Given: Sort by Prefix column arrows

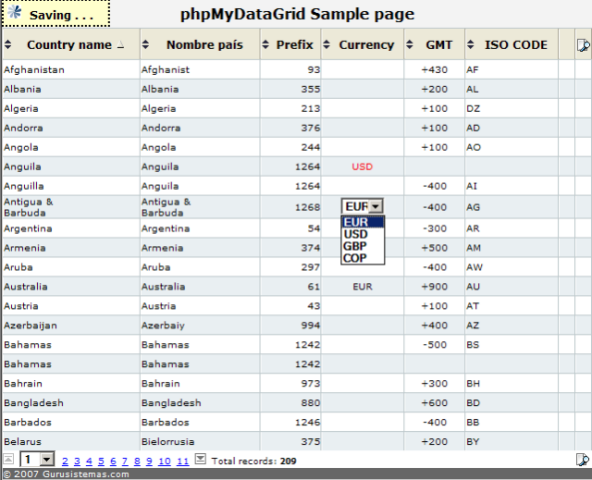Looking at the screenshot, I should click(x=265, y=45).
